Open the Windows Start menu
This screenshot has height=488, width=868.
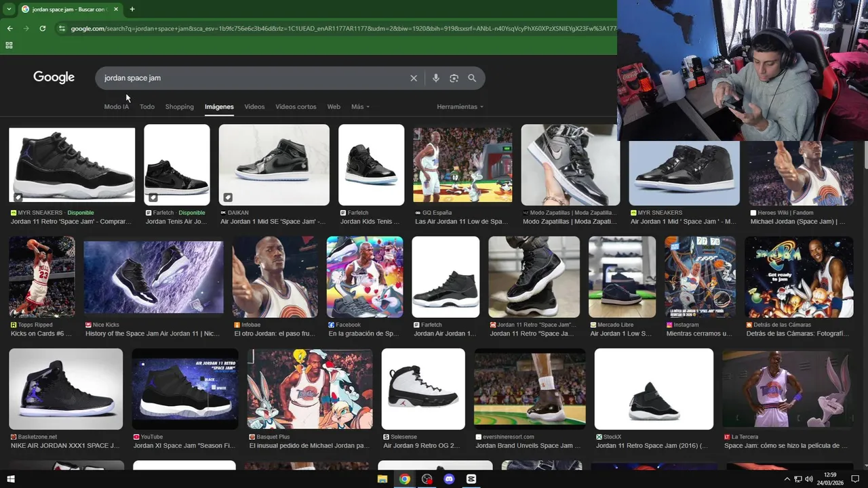click(x=10, y=479)
